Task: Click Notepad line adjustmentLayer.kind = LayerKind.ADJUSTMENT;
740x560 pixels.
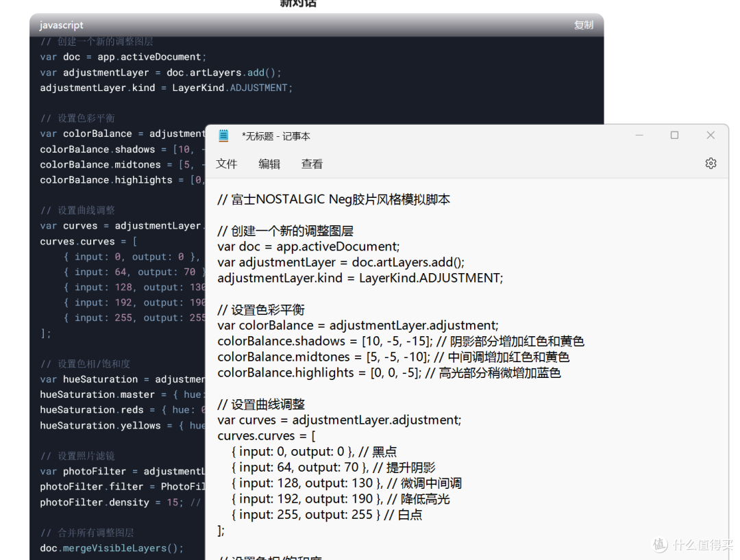Action: tap(360, 278)
